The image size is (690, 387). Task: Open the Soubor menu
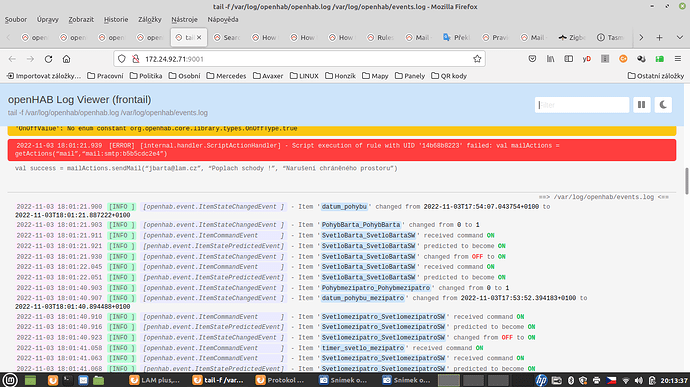16,19
